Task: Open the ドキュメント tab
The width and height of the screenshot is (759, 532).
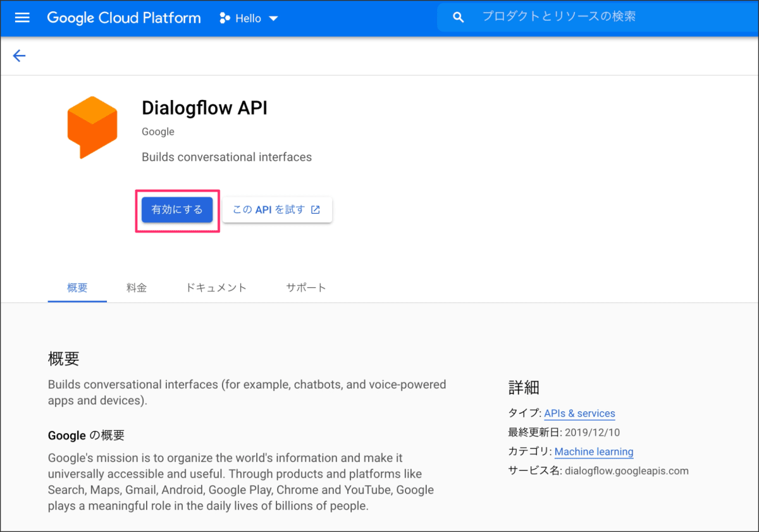Action: (x=216, y=288)
